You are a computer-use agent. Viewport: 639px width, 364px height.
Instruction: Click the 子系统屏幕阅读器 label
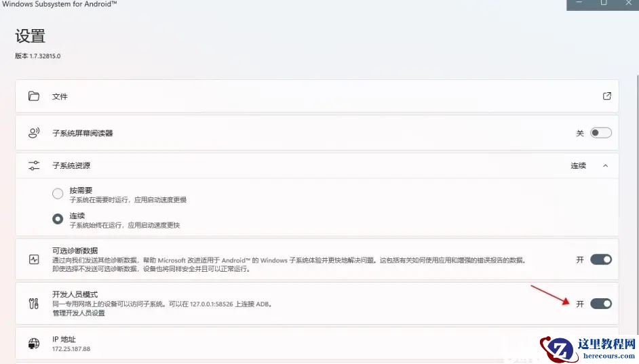coord(83,133)
